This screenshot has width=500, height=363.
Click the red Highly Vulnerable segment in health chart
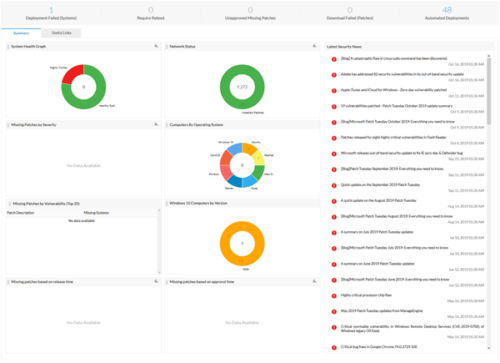(x=71, y=74)
